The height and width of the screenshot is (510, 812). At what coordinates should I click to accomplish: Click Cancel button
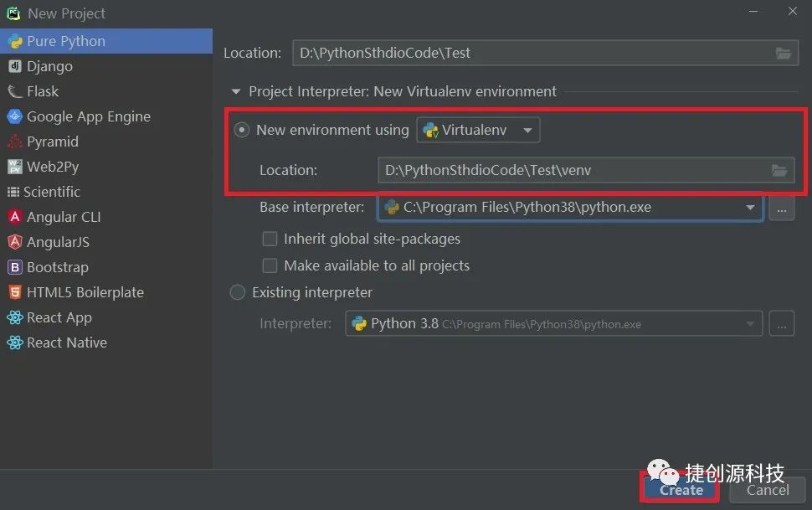tap(768, 490)
